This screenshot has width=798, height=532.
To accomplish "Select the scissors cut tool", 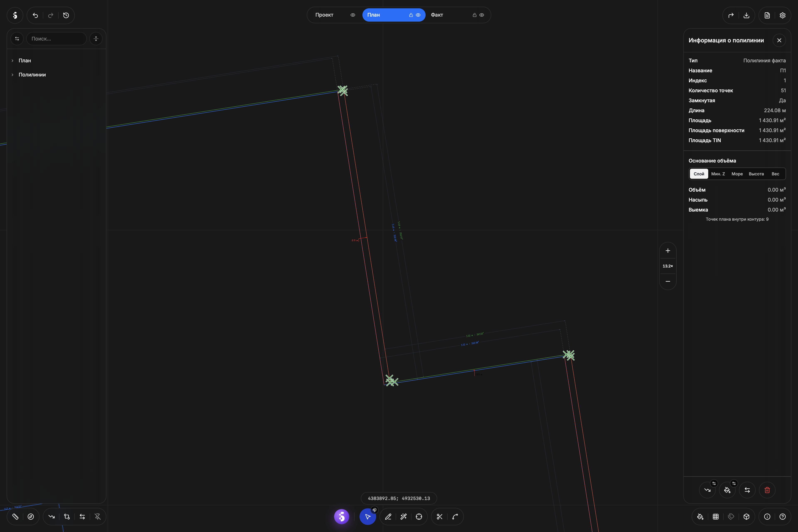I will (x=439, y=517).
